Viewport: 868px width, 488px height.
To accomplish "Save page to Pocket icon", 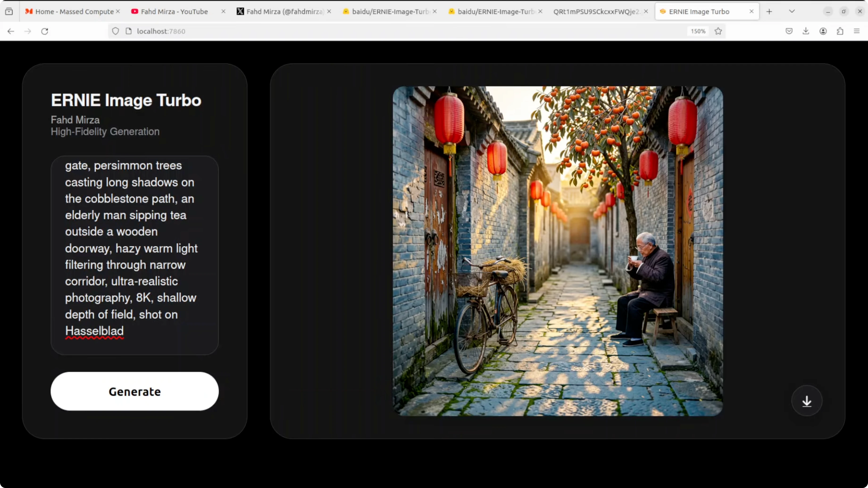I will pyautogui.click(x=789, y=31).
